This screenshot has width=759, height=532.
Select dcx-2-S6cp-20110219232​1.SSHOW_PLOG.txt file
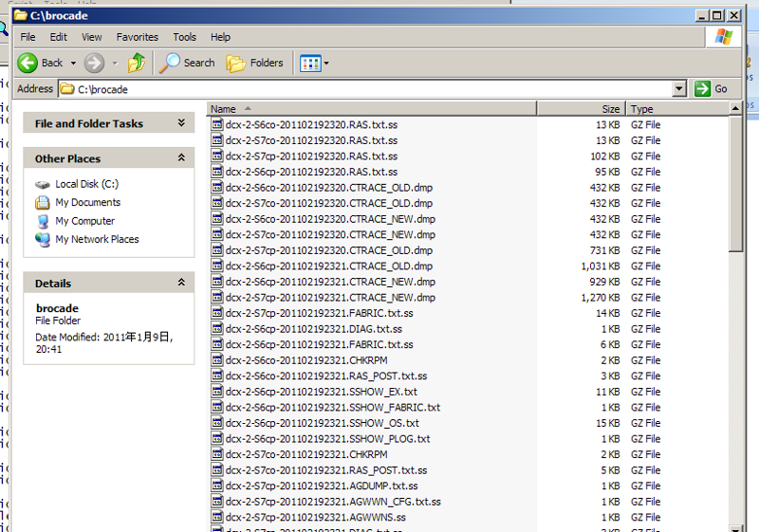pyautogui.click(x=327, y=439)
